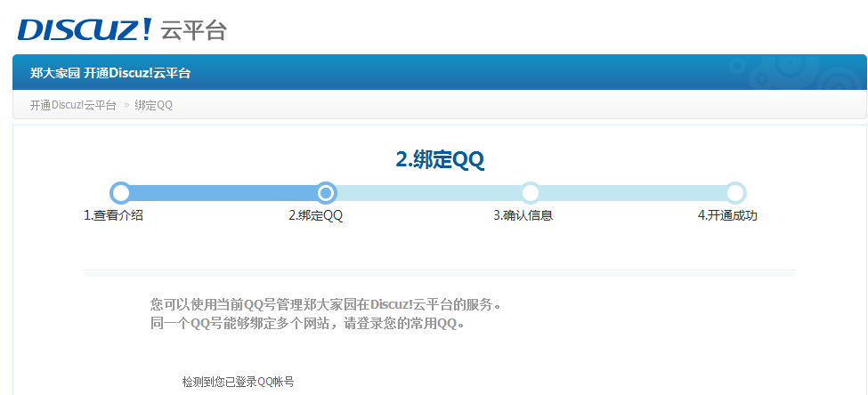Click the 云平台 text beside the logo
The width and height of the screenshot is (868, 395).
point(194,30)
